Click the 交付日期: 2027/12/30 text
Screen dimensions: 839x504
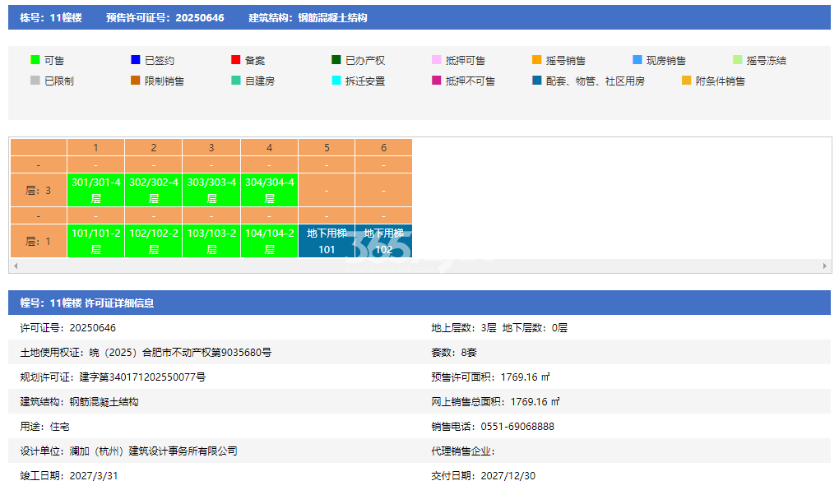483,476
